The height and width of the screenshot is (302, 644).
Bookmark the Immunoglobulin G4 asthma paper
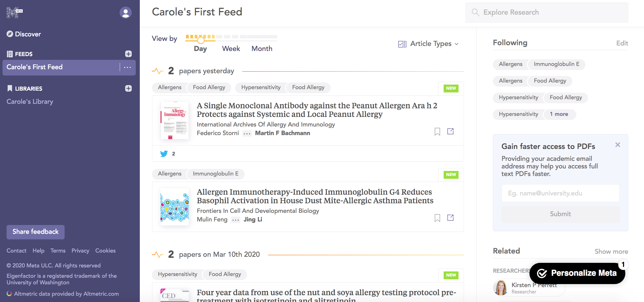pos(437,218)
